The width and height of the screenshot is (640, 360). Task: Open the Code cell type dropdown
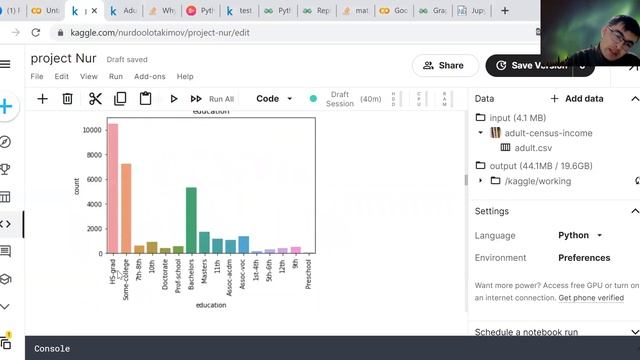tap(274, 99)
